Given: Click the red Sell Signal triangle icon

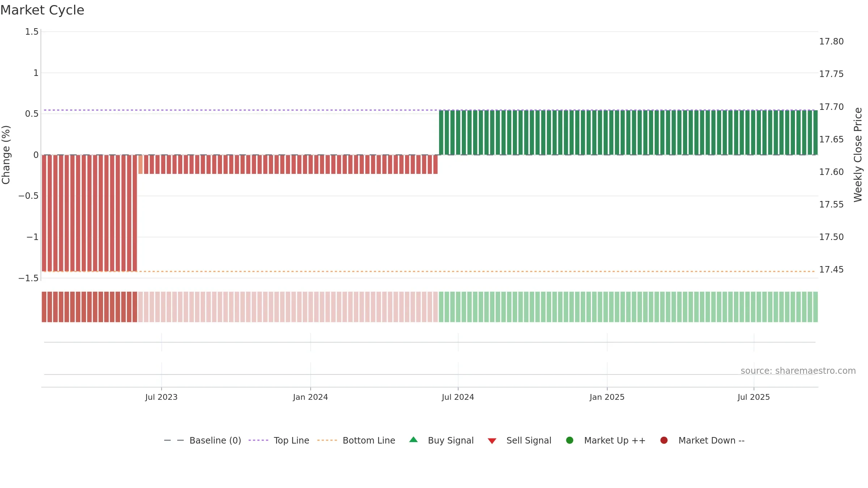Looking at the screenshot, I should (x=492, y=441).
